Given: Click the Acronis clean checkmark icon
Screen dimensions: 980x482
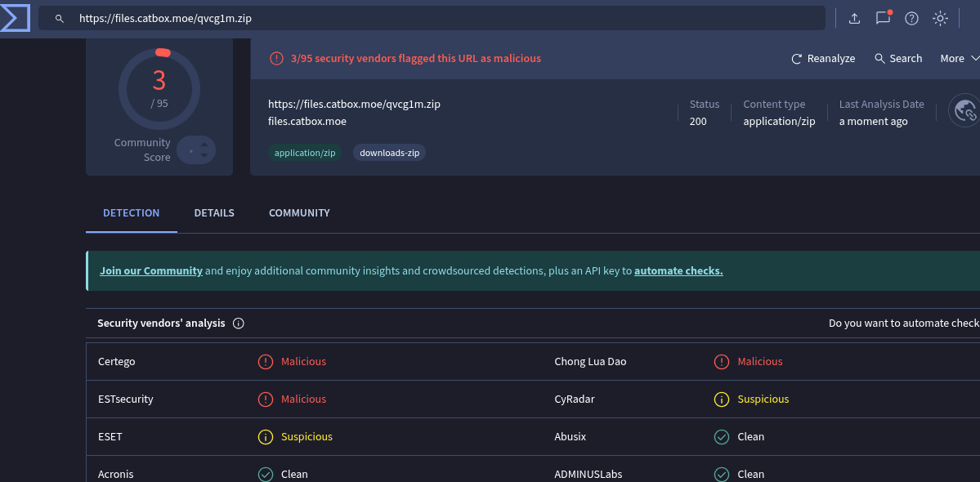Looking at the screenshot, I should pos(266,474).
